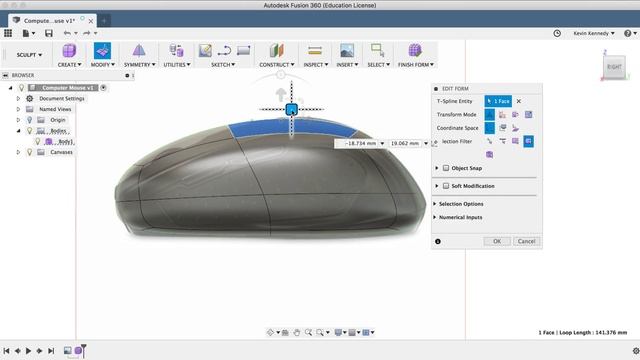Image resolution: width=640 pixels, height=360 pixels.
Task: Click the Zoom magnifier in navigation bar
Action: click(x=308, y=333)
